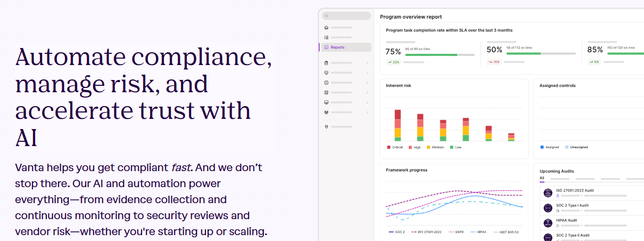Click the archive box icon in the sidebar
Viewport: 644px width, 241px height.
326,92
